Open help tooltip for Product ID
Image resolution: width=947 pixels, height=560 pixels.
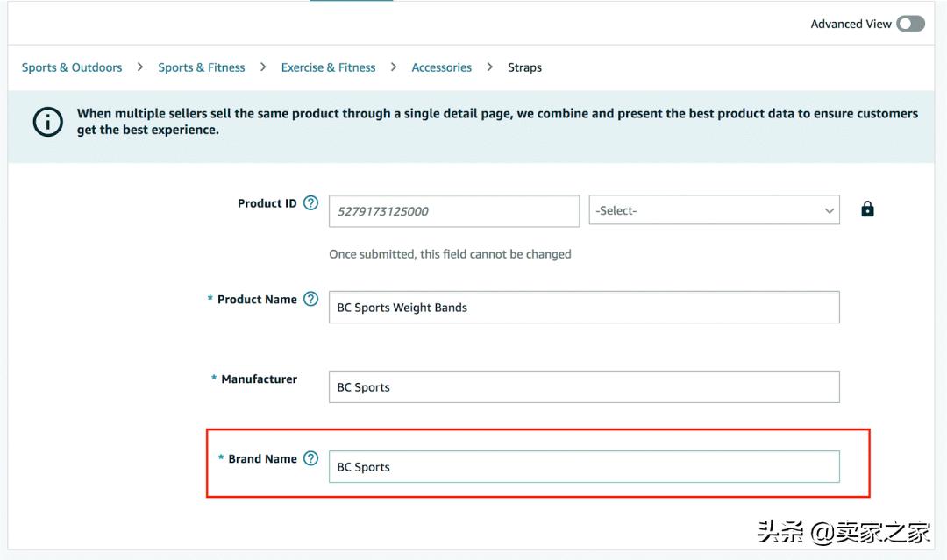pos(310,203)
